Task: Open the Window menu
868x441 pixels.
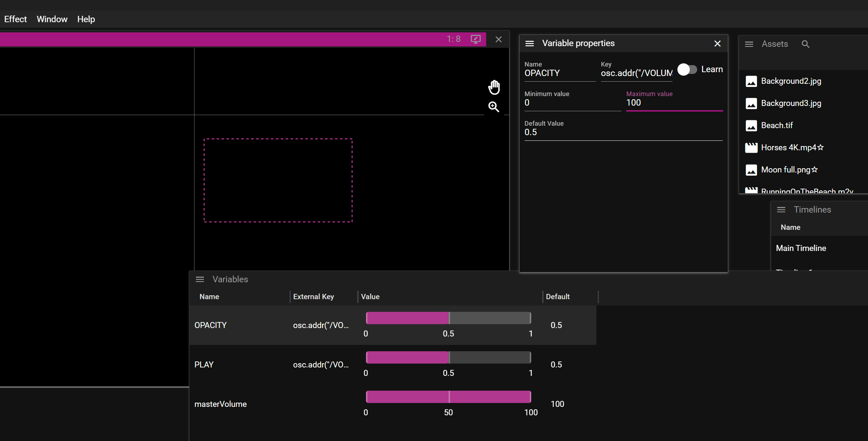Action: 52,19
